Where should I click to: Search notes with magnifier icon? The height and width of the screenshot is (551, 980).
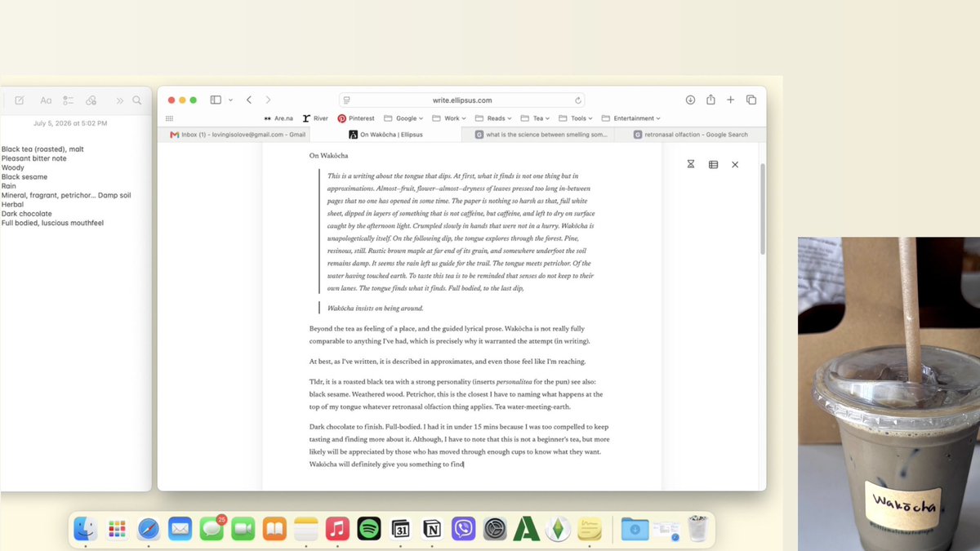click(137, 100)
